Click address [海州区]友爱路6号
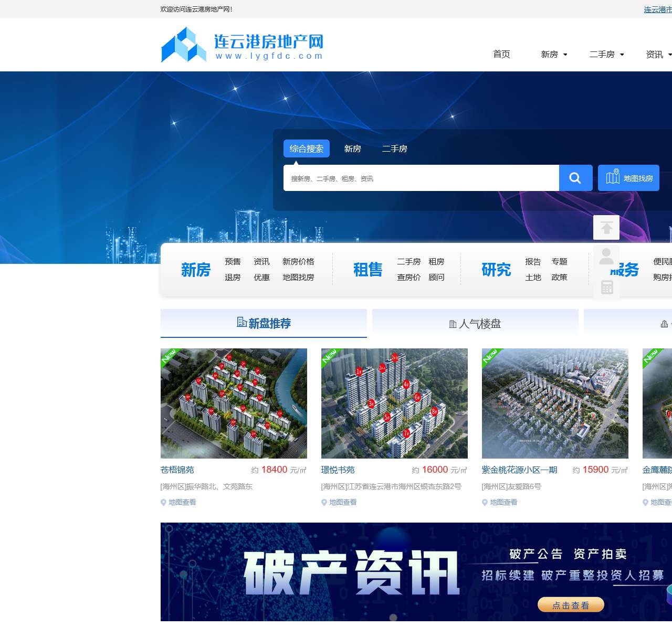Image resolution: width=672 pixels, height=627 pixels. coord(511,486)
